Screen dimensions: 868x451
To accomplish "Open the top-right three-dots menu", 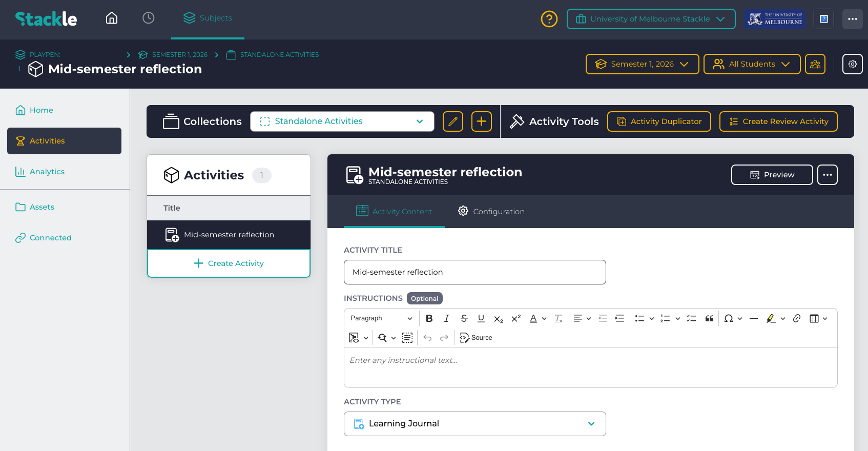I will pyautogui.click(x=853, y=19).
